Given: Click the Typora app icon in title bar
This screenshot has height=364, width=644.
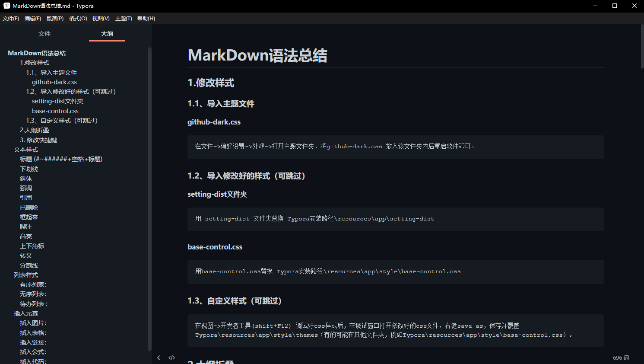Looking at the screenshot, I should coord(6,6).
